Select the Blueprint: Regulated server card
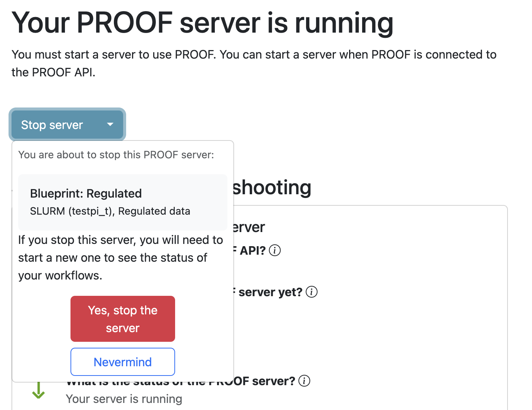Screen dimensions: 532x410 pyautogui.click(x=122, y=202)
